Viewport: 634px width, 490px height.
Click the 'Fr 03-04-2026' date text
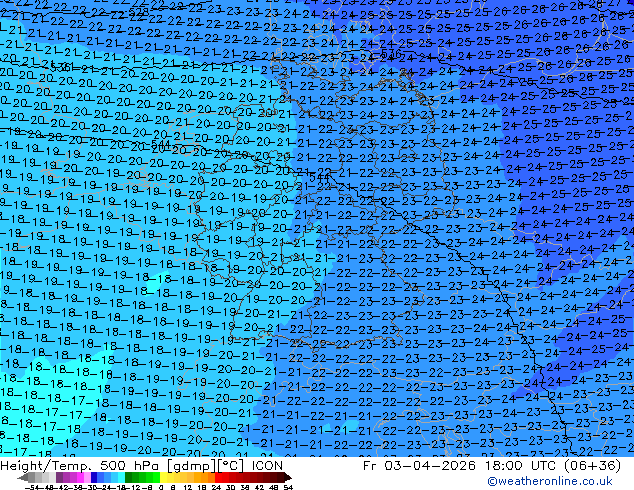(x=419, y=465)
